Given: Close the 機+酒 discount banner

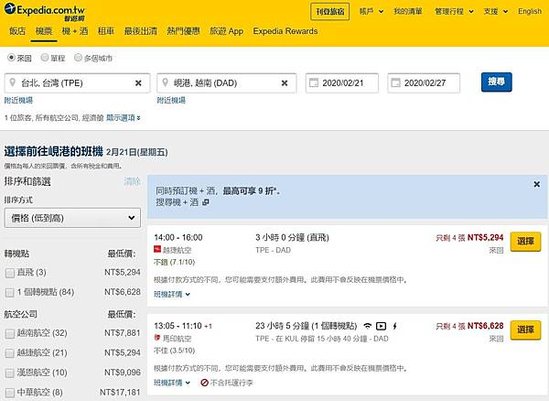Looking at the screenshot, I should [x=537, y=184].
